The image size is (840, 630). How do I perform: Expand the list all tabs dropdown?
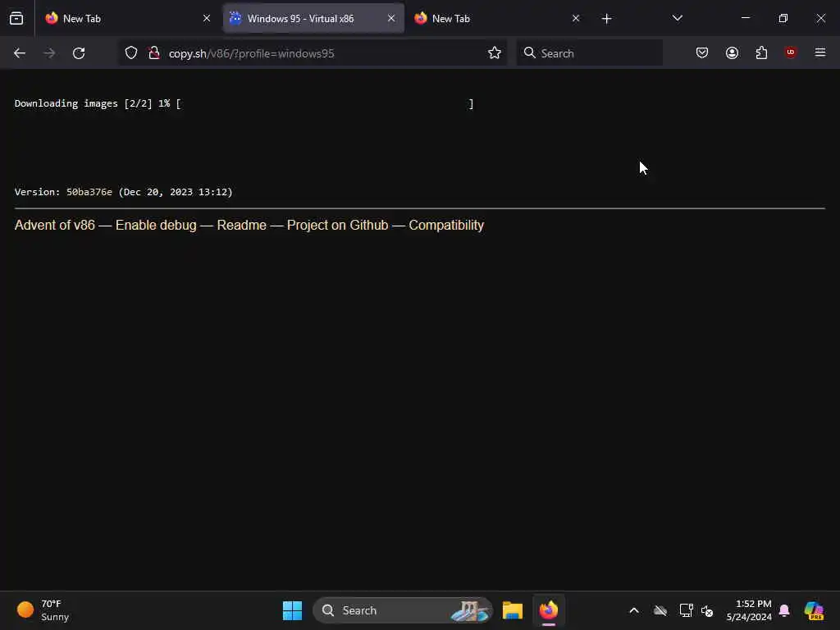click(x=677, y=18)
